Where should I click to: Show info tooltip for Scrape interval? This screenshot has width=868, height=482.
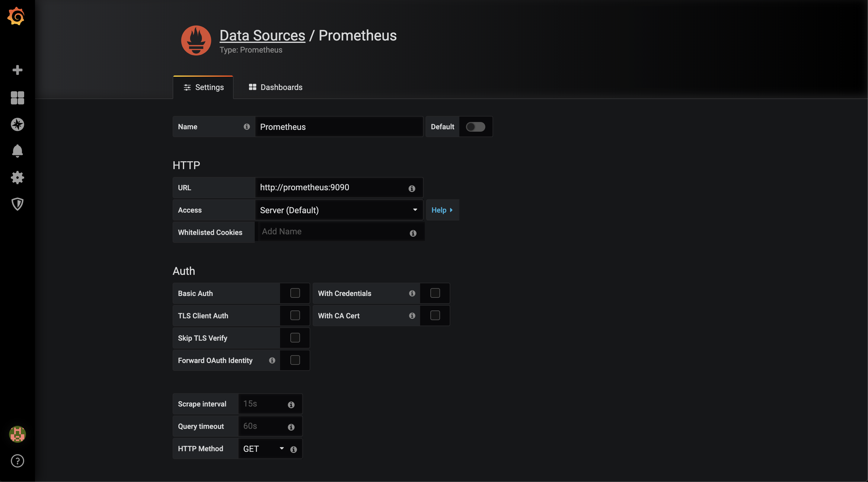click(291, 405)
